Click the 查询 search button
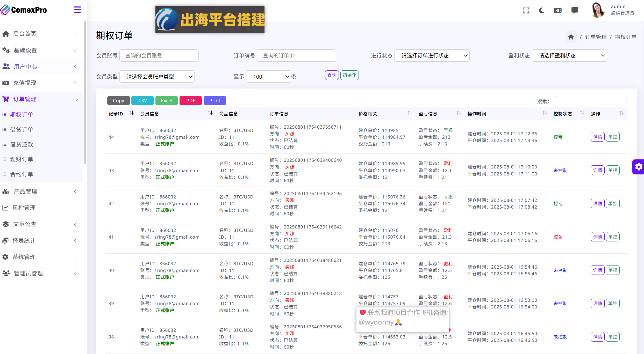The height and width of the screenshot is (354, 644). click(332, 75)
